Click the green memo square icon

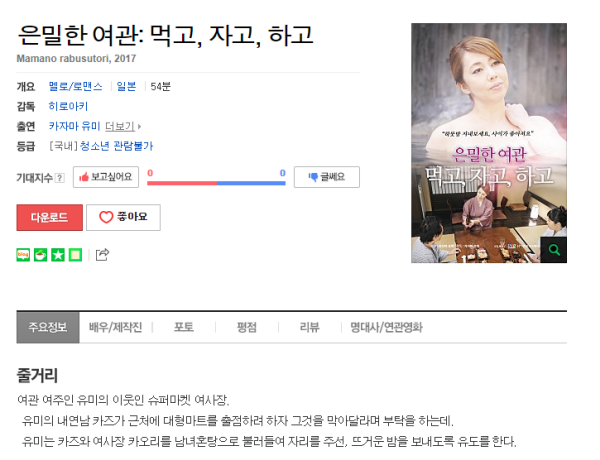click(75, 255)
